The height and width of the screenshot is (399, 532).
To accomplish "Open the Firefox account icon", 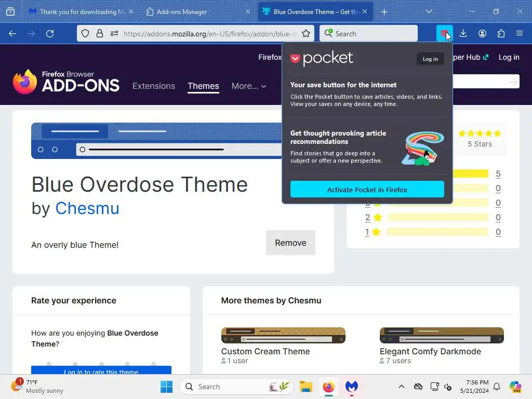I will [482, 34].
